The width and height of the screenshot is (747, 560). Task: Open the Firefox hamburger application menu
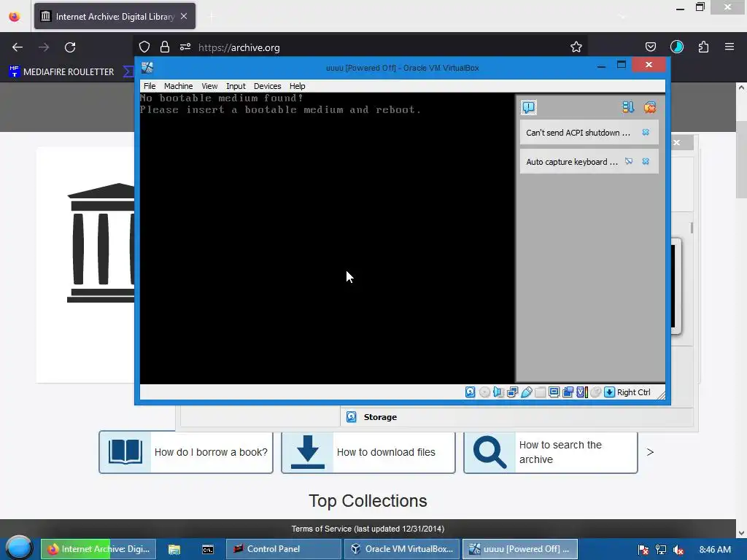729,47
